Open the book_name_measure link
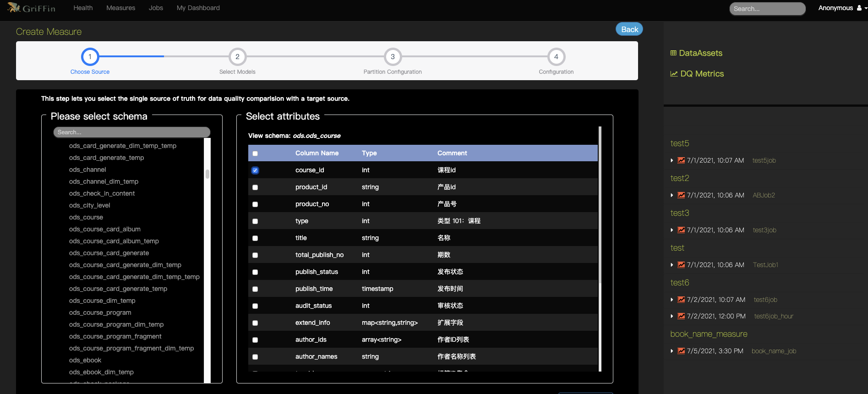868x394 pixels. pyautogui.click(x=709, y=334)
